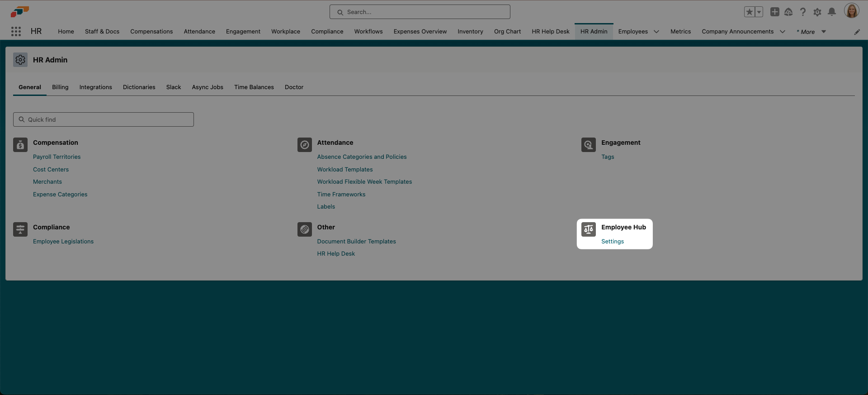The width and height of the screenshot is (868, 395).
Task: Open the More navigation dropdown
Action: (x=811, y=32)
